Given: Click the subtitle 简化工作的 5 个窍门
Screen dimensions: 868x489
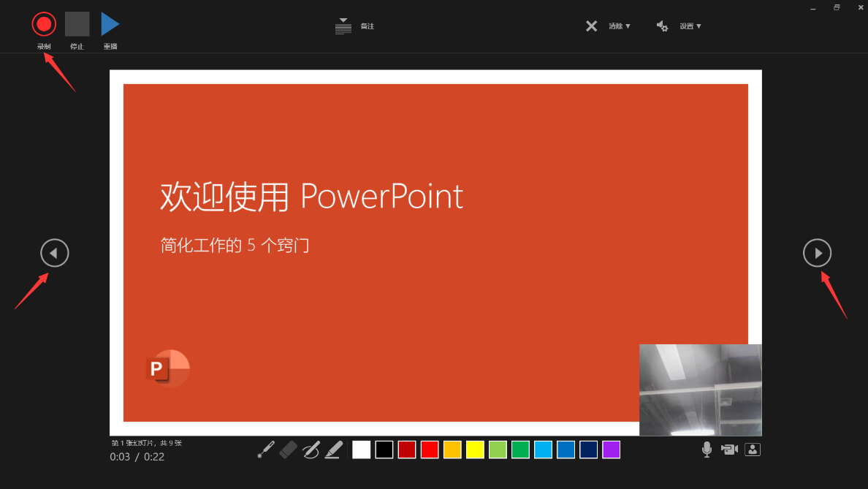Looking at the screenshot, I should pyautogui.click(x=235, y=245).
